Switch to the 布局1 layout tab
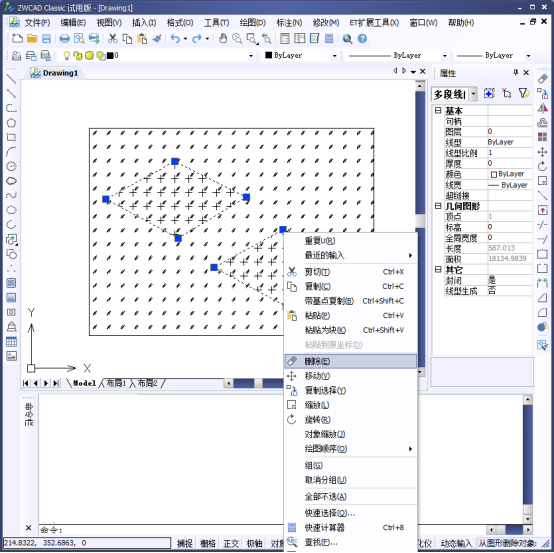The height and width of the screenshot is (553, 554). (x=116, y=383)
